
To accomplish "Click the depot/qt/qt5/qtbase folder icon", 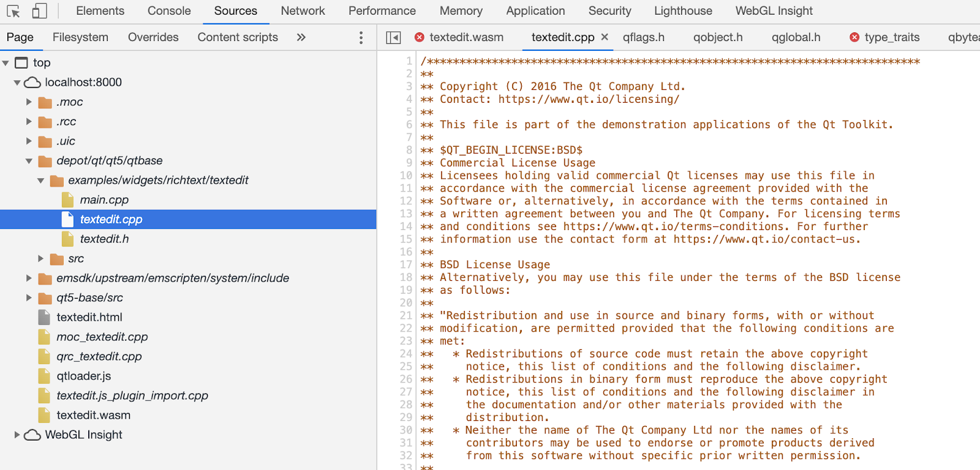I will pos(45,161).
